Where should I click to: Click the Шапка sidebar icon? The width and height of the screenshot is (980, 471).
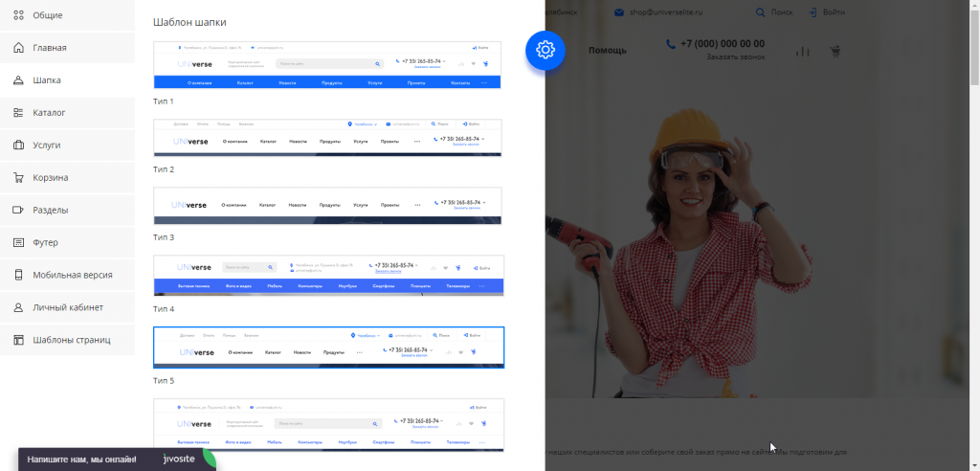pos(19,80)
